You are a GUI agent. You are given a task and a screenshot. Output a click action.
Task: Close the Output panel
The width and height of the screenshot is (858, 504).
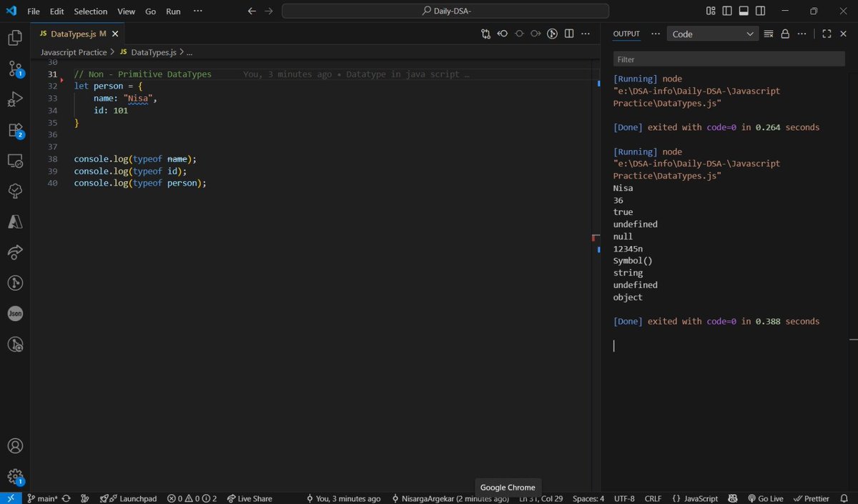(843, 34)
